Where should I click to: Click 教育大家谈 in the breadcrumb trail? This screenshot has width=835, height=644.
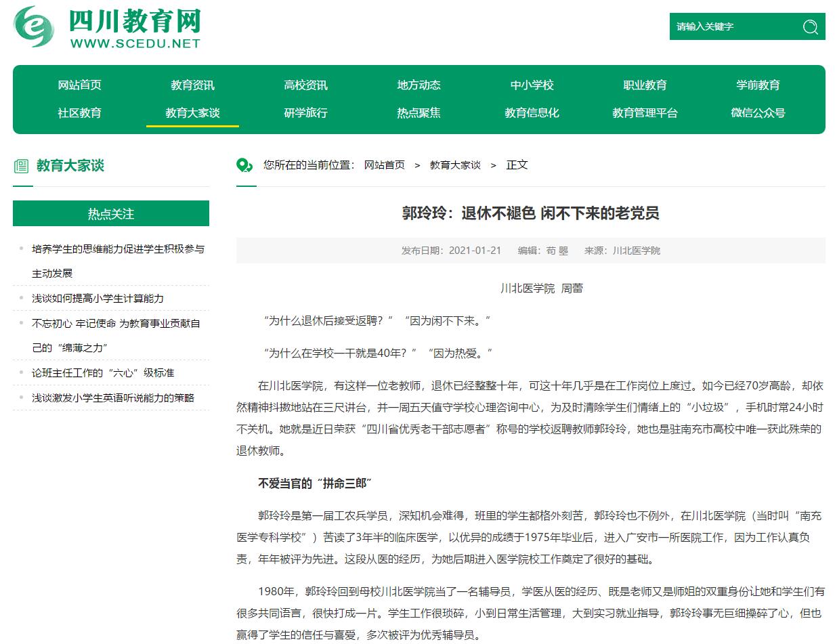[x=455, y=165]
